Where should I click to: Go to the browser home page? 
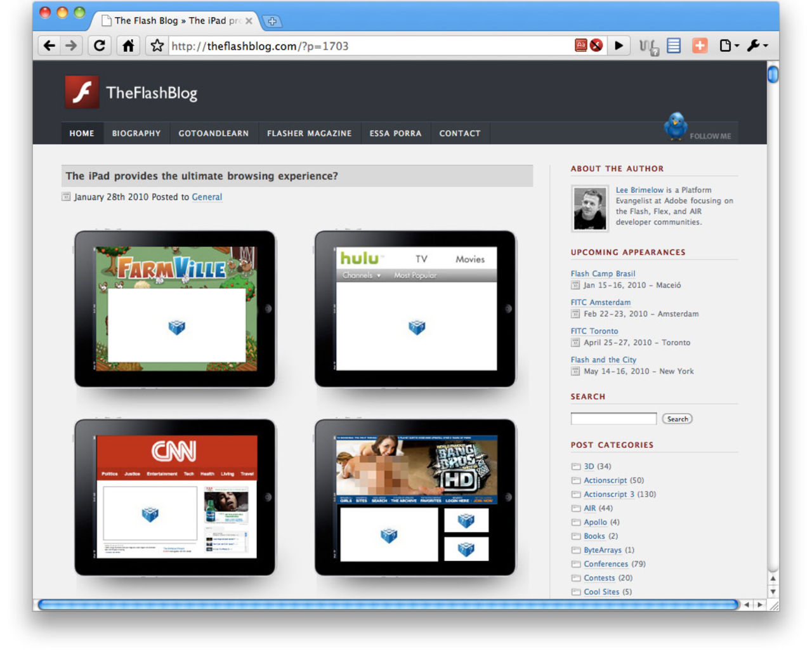point(128,46)
